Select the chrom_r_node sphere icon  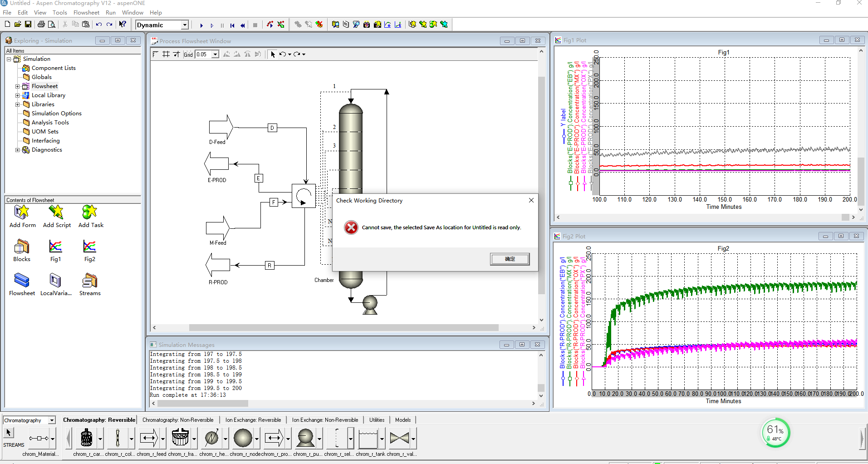click(243, 438)
